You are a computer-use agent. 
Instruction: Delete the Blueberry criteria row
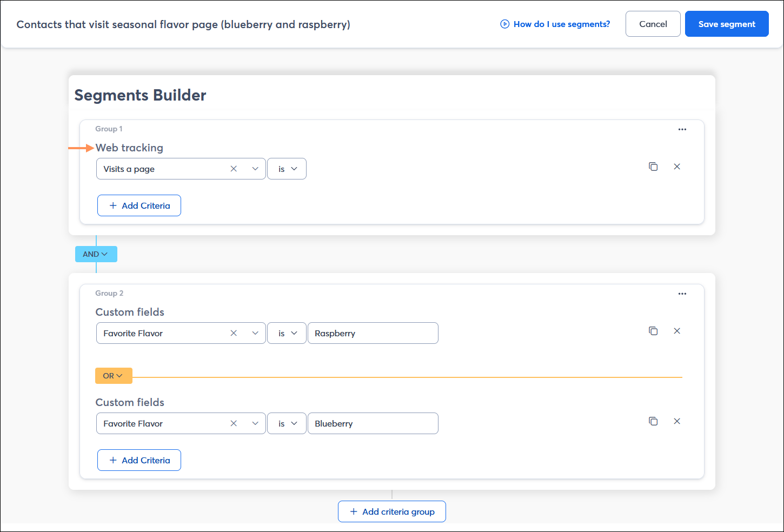point(677,421)
